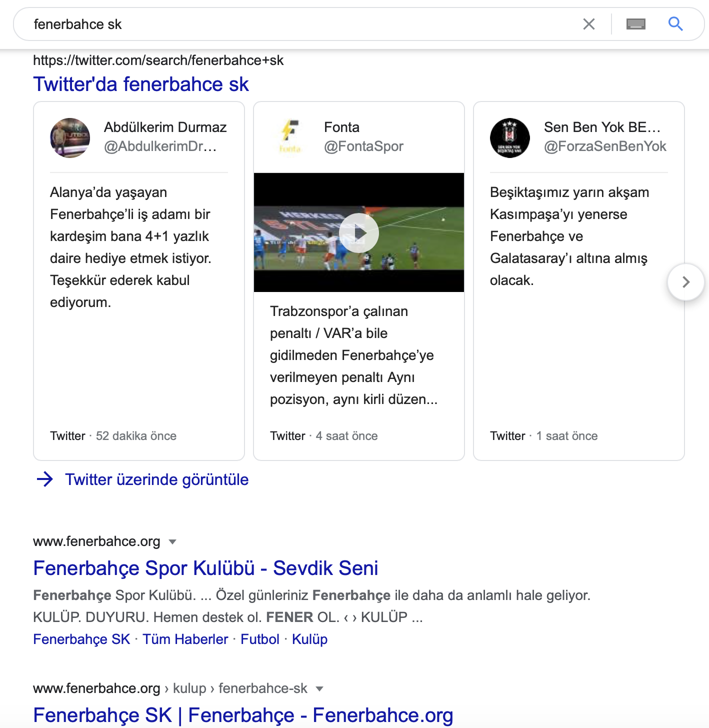709x728 pixels.
Task: Play the Fonta tweet video
Action: pyautogui.click(x=359, y=232)
